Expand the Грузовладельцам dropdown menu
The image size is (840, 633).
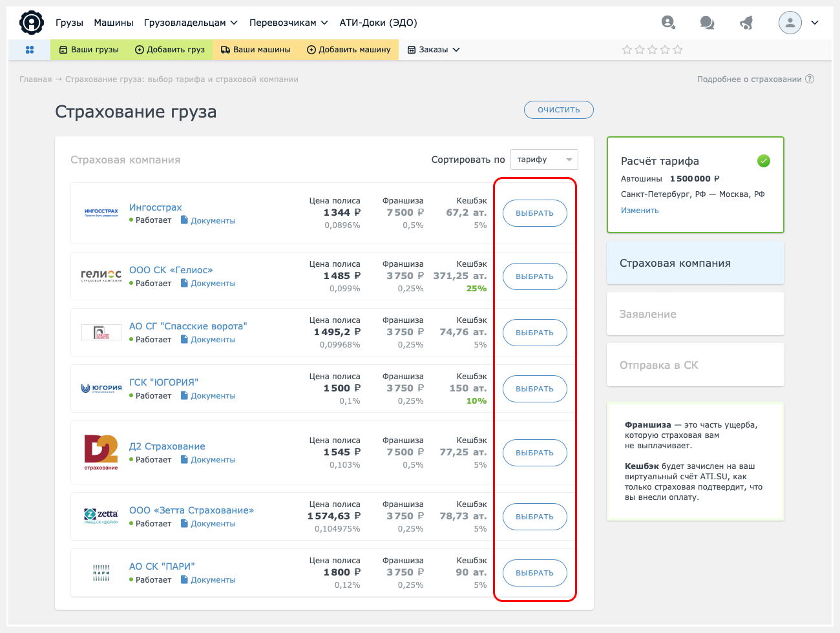191,23
